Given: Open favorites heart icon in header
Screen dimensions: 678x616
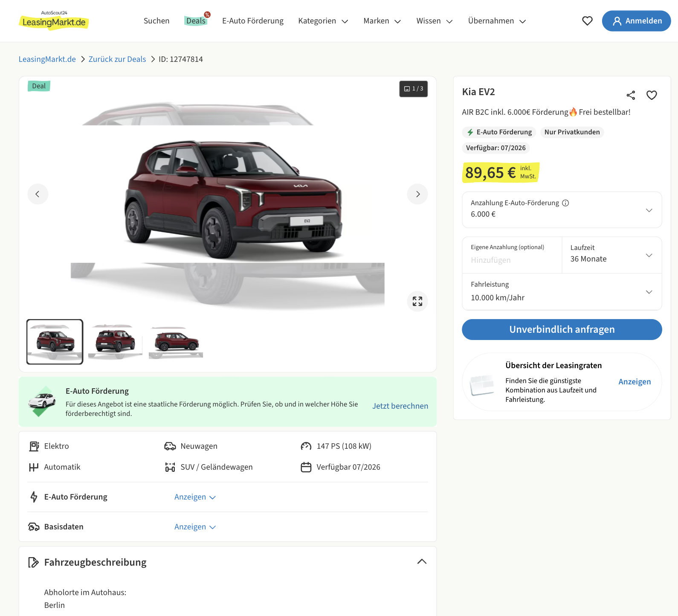Looking at the screenshot, I should (x=587, y=21).
